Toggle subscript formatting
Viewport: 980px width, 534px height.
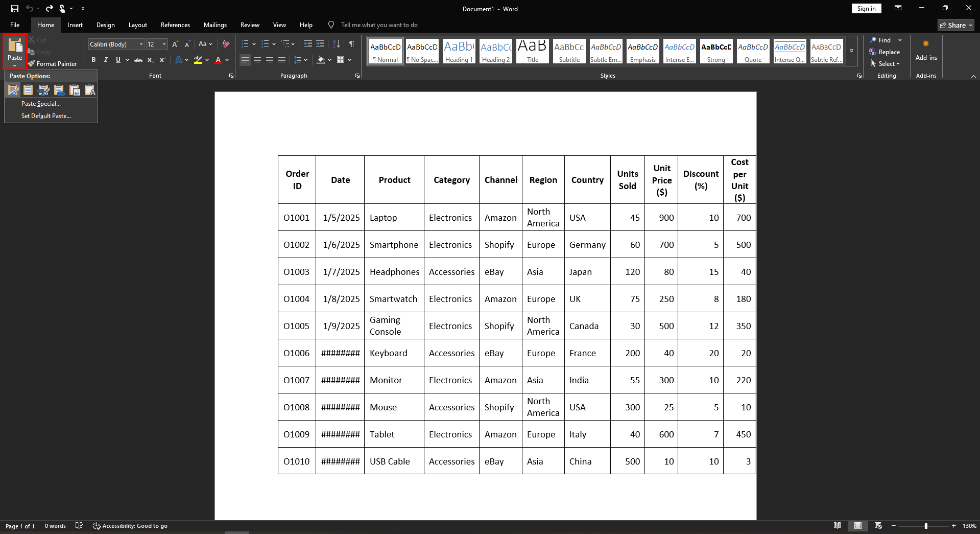(x=151, y=60)
